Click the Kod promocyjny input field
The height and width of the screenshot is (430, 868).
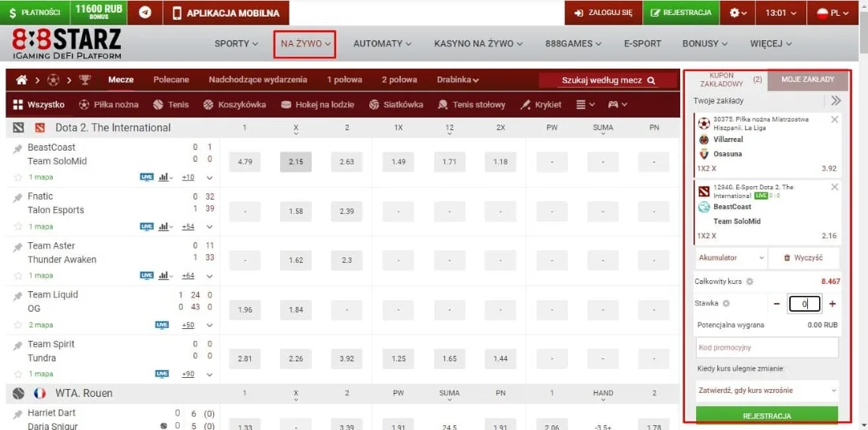[767, 347]
